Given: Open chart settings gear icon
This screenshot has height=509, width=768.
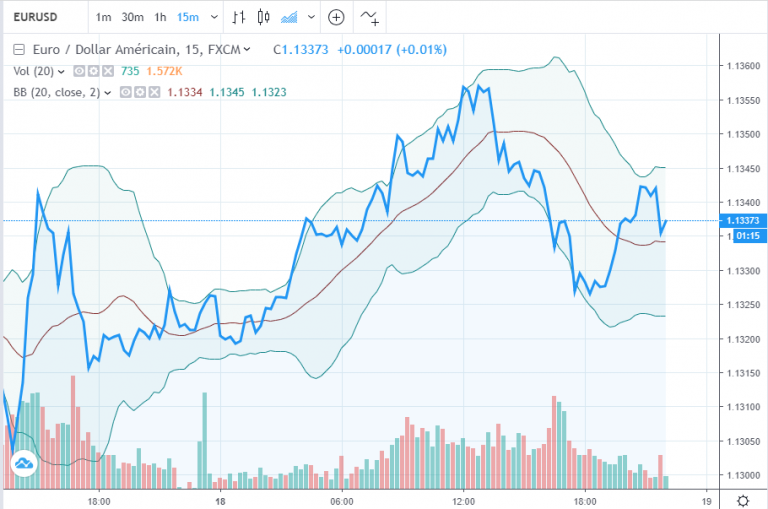Looking at the screenshot, I should coord(743,501).
